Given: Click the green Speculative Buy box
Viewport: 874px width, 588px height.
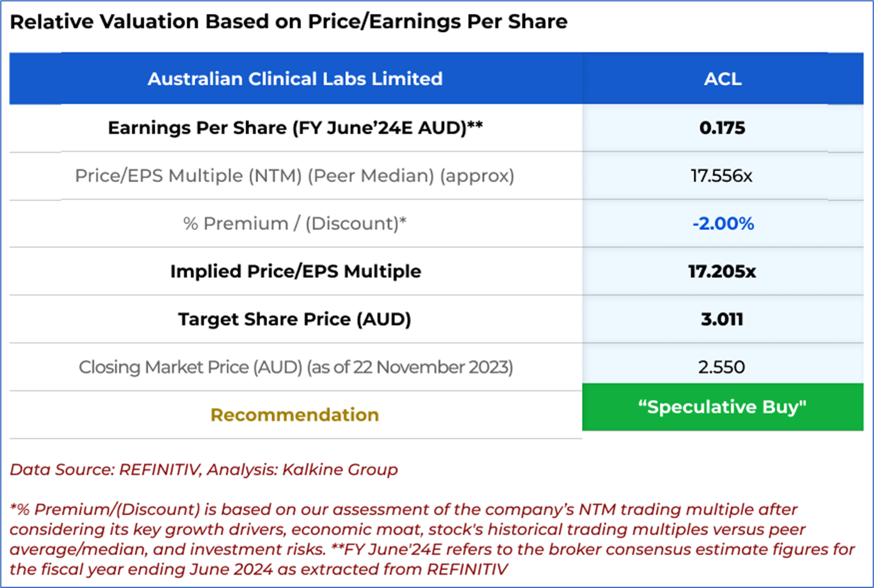Looking at the screenshot, I should coord(723,407).
